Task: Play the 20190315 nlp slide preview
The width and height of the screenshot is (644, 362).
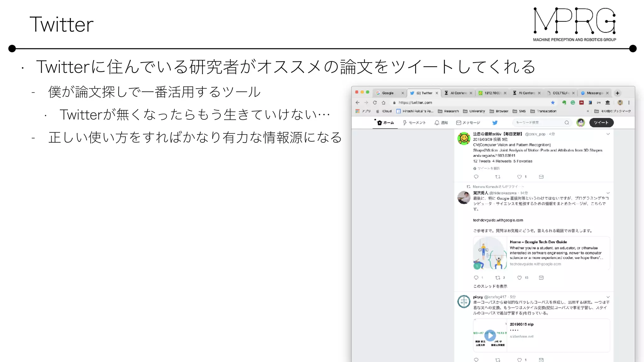Action: 490,335
